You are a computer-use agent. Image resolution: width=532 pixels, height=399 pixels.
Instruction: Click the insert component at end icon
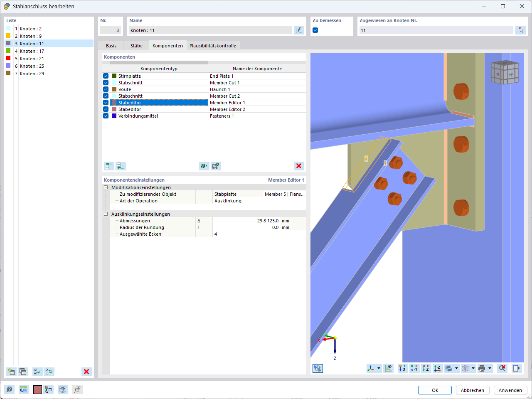pyautogui.click(x=121, y=166)
